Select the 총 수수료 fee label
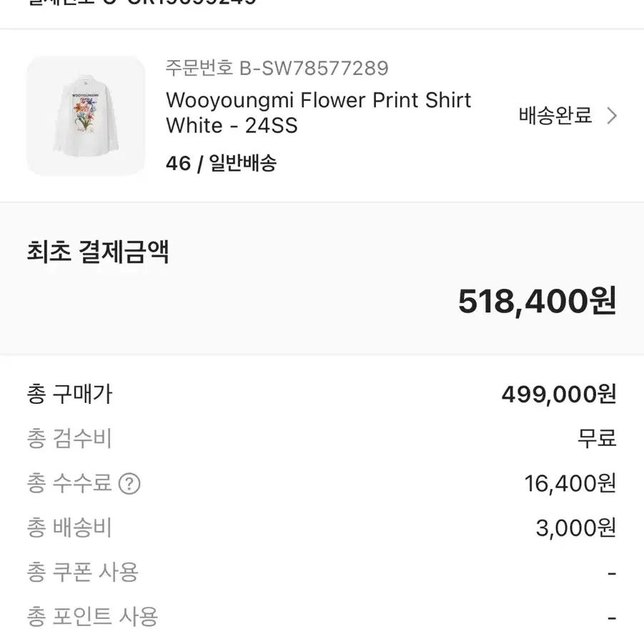 pyautogui.click(x=69, y=483)
